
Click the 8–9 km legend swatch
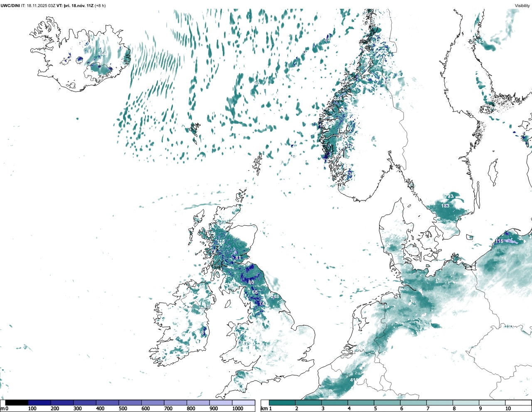[x=465, y=402]
